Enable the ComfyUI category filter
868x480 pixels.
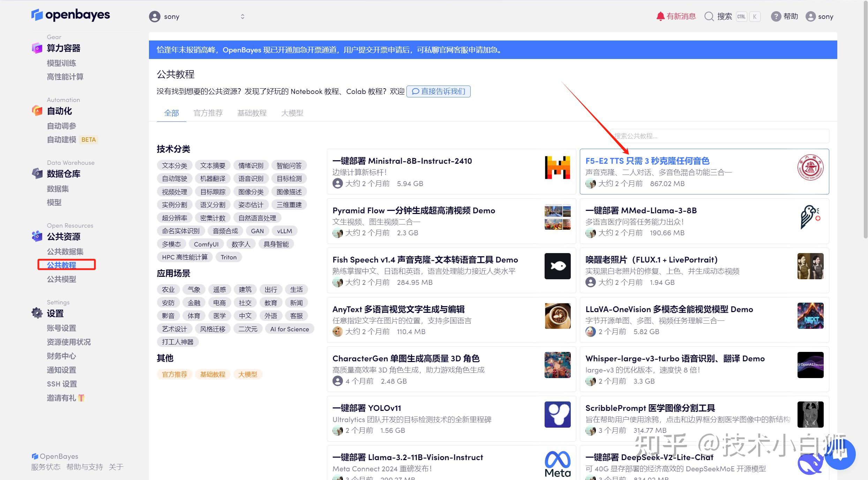(x=206, y=244)
